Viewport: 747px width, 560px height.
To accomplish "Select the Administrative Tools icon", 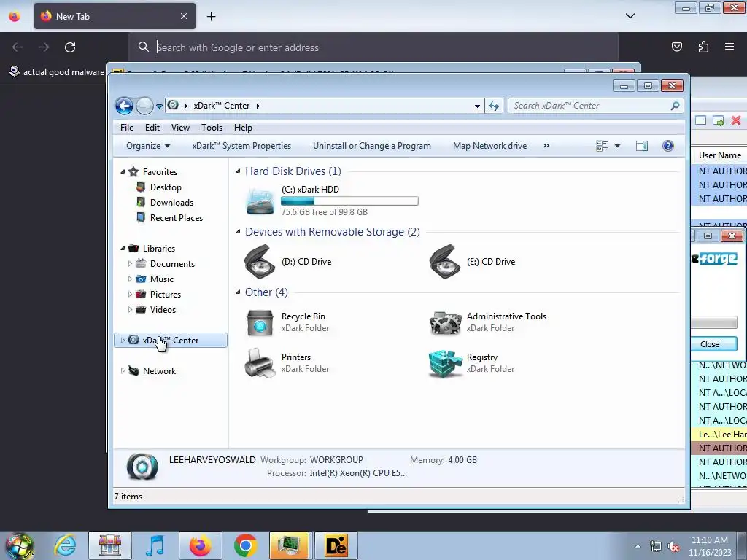I will [445, 323].
